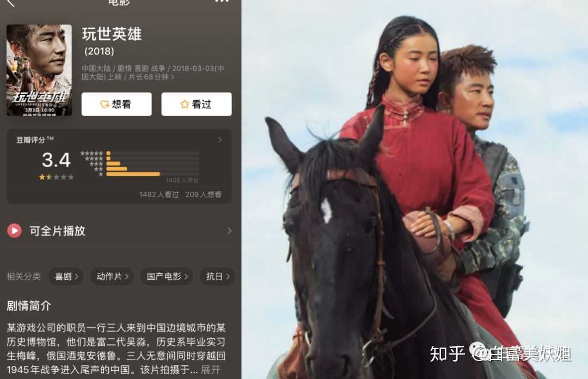This screenshot has height=379, width=588.
Task: Open the three-dot more options menu
Action: [222, 2]
